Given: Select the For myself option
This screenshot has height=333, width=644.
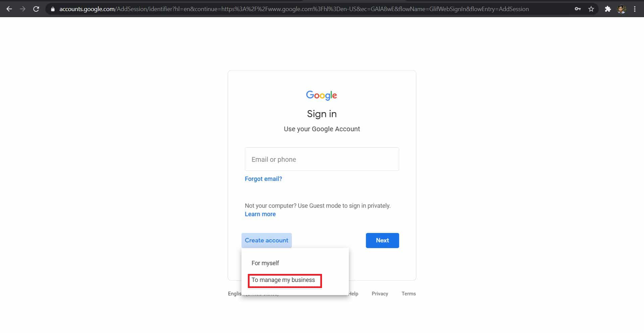Looking at the screenshot, I should pos(265,263).
